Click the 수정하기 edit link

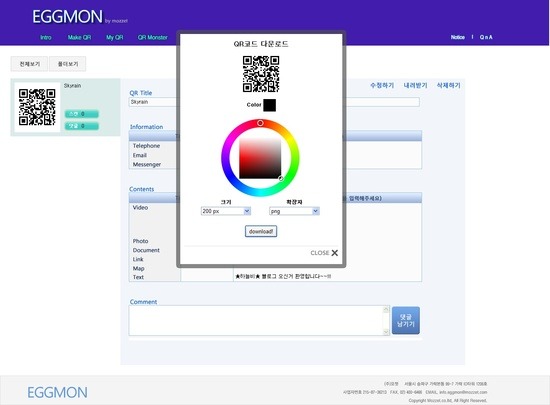coord(382,85)
